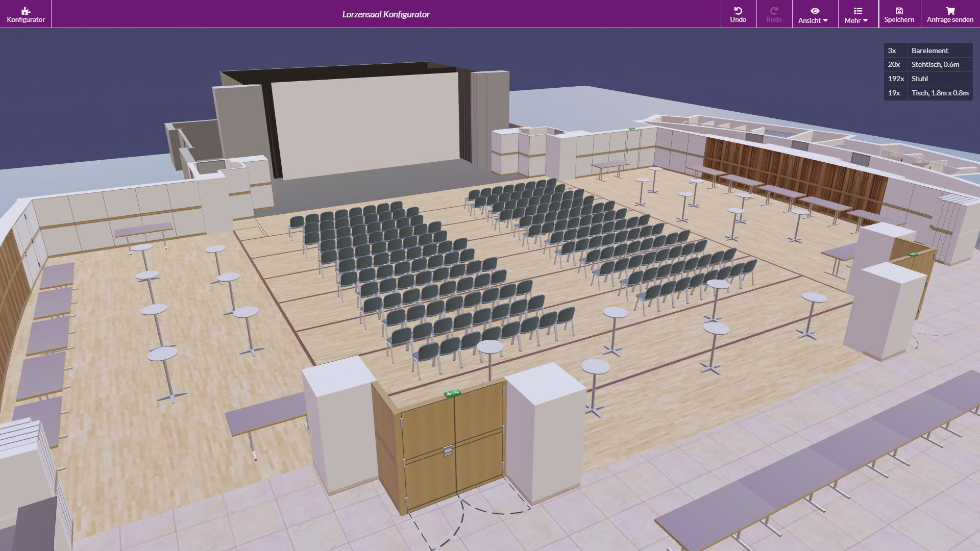Image resolution: width=980 pixels, height=551 pixels.
Task: Click the green exit sign above front door
Action: (x=452, y=393)
